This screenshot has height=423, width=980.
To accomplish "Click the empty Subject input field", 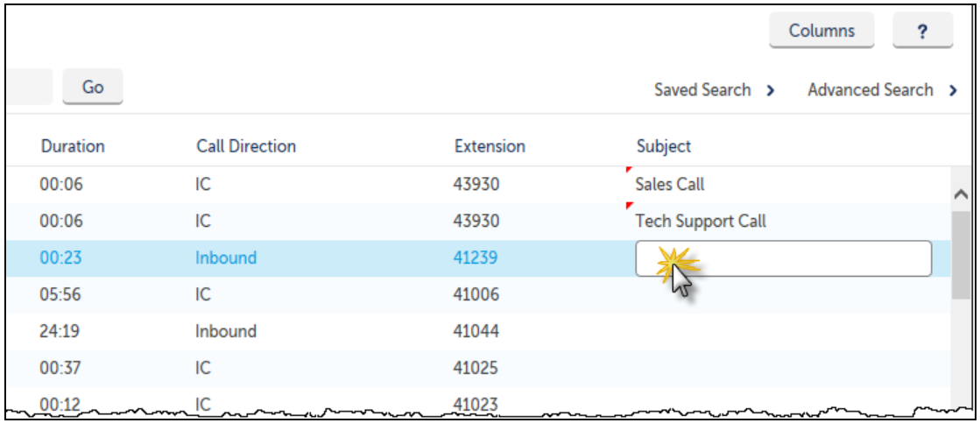I will pyautogui.click(x=783, y=258).
